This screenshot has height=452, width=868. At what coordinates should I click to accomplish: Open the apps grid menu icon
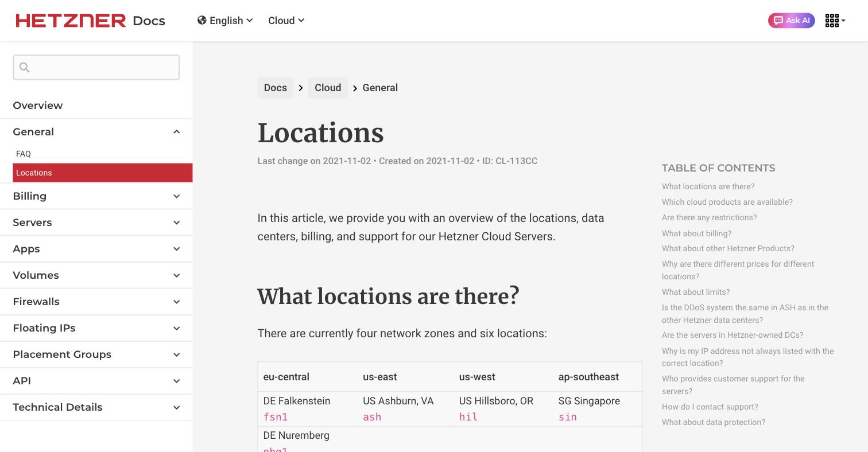(x=835, y=21)
